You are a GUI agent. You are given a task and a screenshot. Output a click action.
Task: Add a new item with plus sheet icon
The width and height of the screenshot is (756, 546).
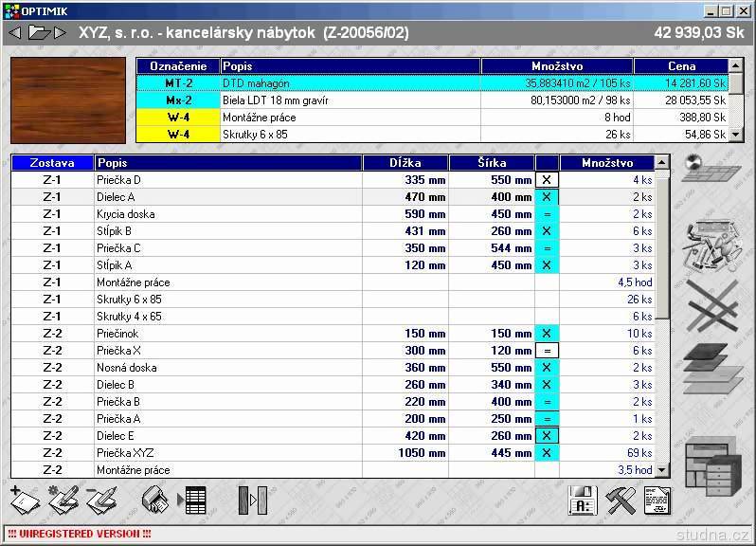(x=25, y=500)
